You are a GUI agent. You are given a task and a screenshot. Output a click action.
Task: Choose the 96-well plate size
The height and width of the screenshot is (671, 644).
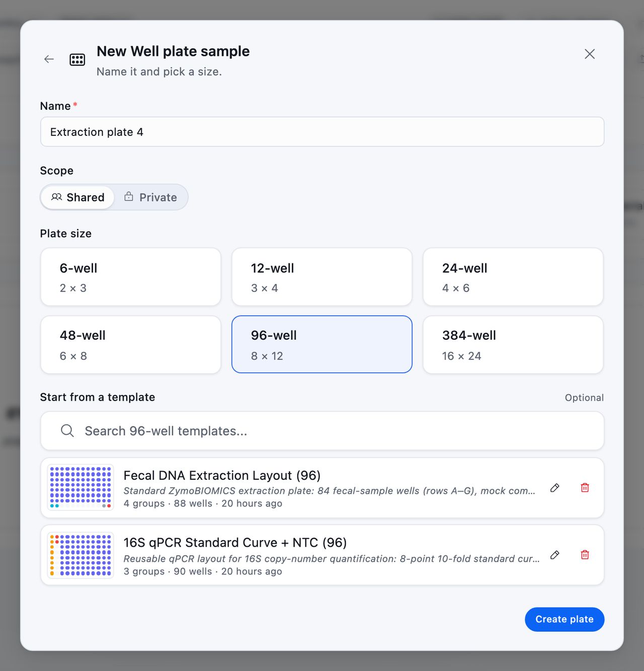[322, 345]
